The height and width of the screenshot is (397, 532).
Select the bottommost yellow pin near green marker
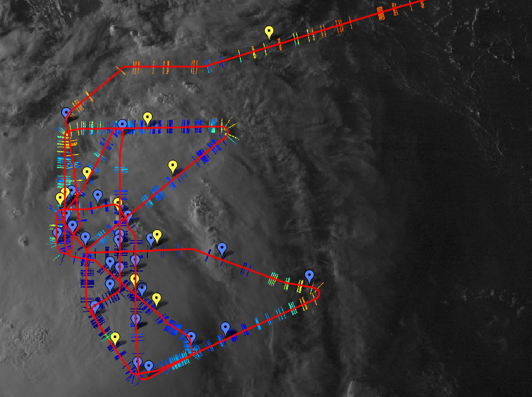tap(115, 338)
